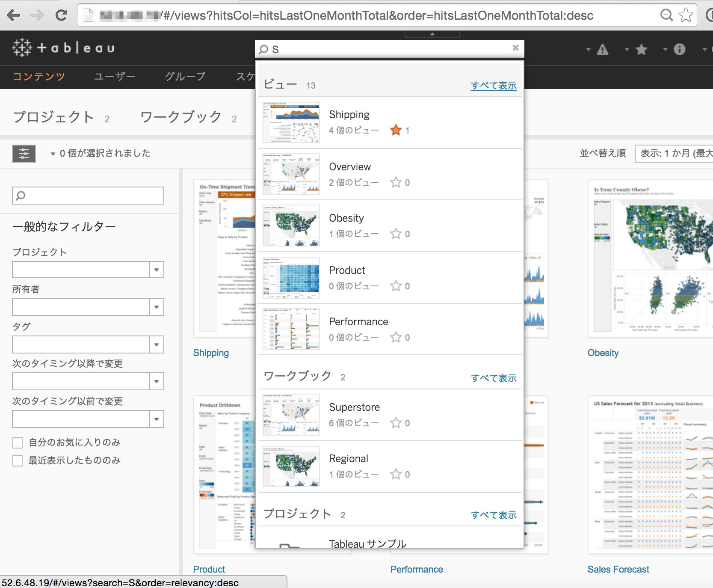Switch to the ワークブック tab
This screenshot has width=713, height=588.
point(180,117)
